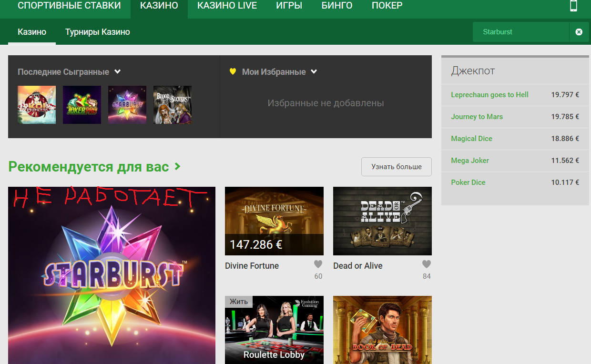Viewport: 591px width, 364px height.
Task: Open the Book of Dead game thumbnail
Action: tap(382, 330)
